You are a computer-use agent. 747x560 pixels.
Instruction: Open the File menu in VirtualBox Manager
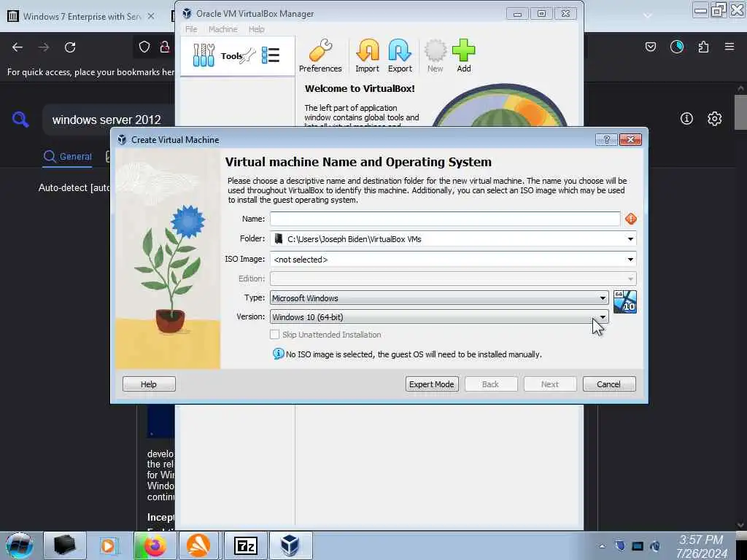(x=191, y=29)
